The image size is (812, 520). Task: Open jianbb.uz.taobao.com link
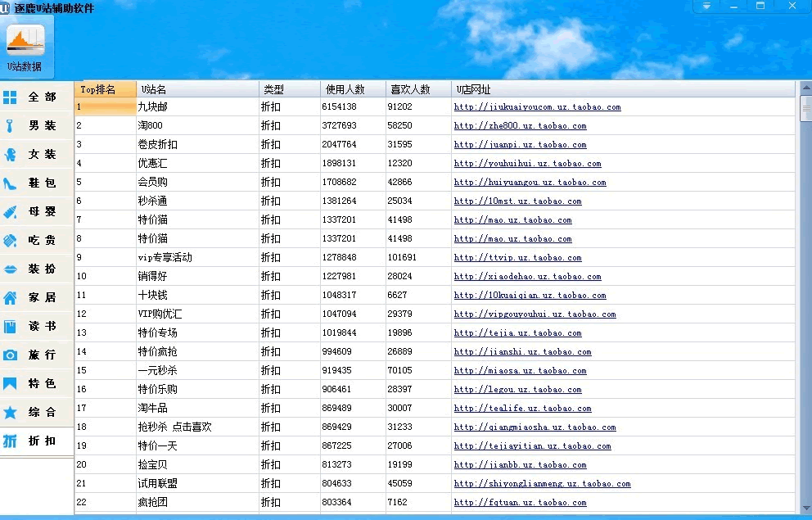[x=521, y=464]
